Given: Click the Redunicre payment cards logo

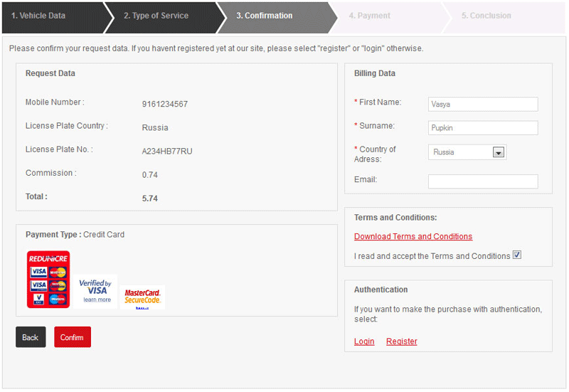Looking at the screenshot, I should pyautogui.click(x=48, y=279).
